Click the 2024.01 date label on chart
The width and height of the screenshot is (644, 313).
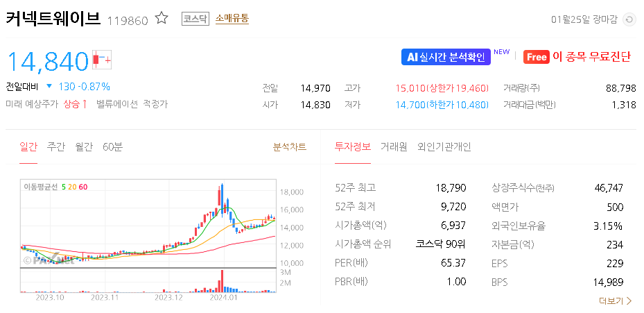pyautogui.click(x=223, y=297)
